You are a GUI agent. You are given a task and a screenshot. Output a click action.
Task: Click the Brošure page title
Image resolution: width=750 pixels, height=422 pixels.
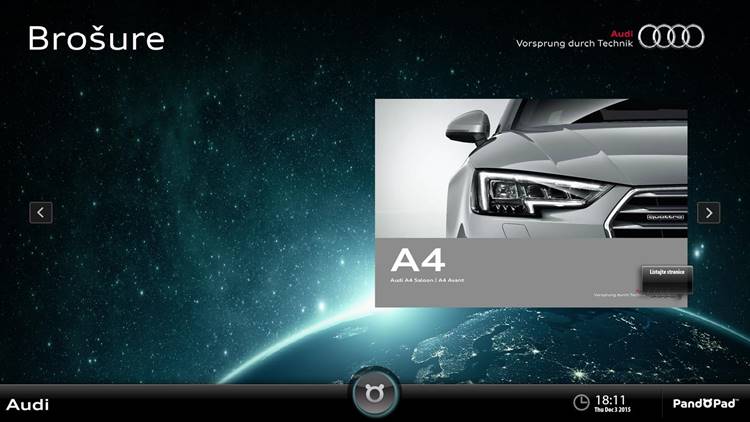[96, 39]
